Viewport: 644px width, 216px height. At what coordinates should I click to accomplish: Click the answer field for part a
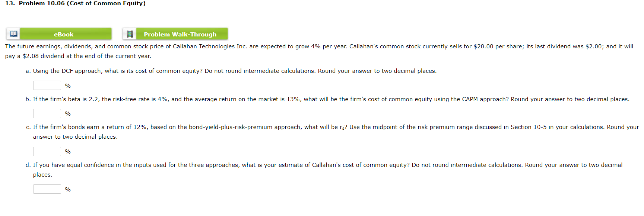(47, 85)
